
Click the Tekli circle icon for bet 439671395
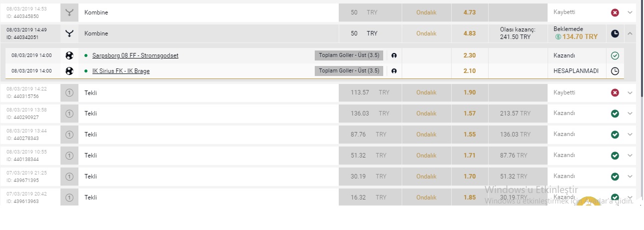click(69, 176)
